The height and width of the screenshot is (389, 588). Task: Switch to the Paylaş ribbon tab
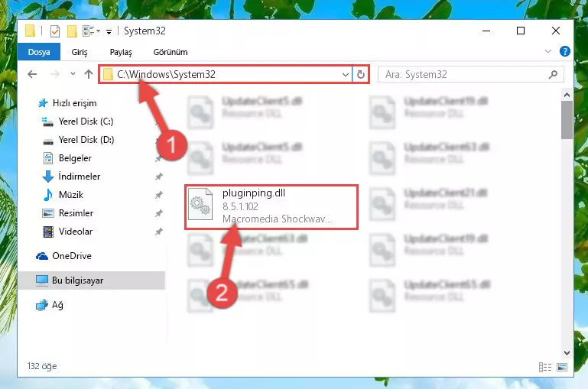pos(121,52)
